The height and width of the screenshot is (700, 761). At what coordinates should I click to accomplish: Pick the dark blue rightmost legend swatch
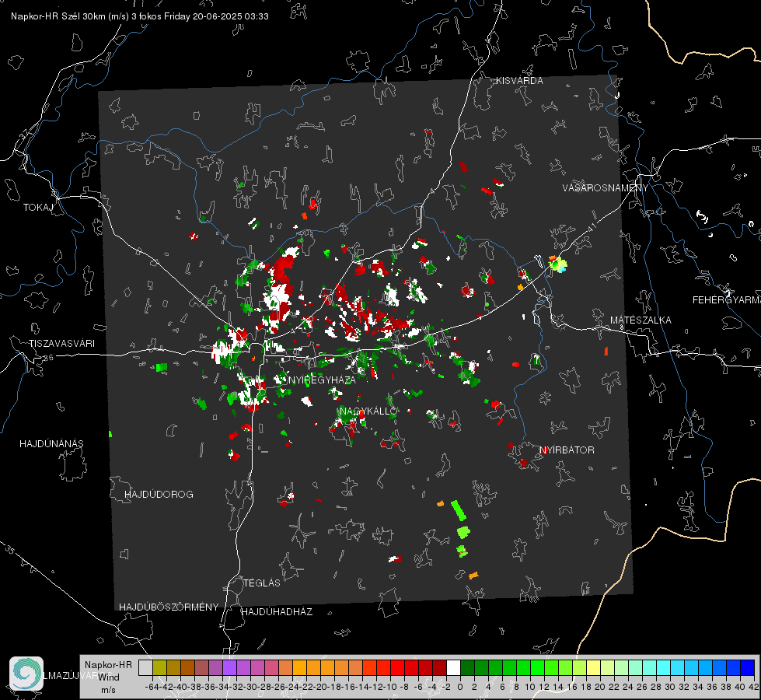click(748, 667)
